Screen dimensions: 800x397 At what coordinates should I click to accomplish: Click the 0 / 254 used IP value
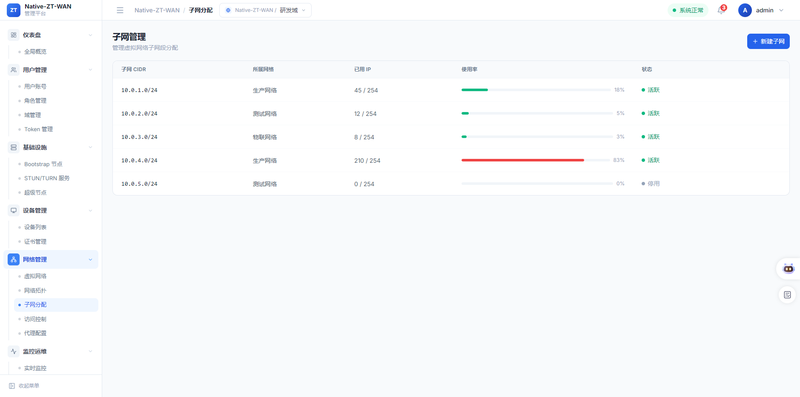click(x=364, y=184)
